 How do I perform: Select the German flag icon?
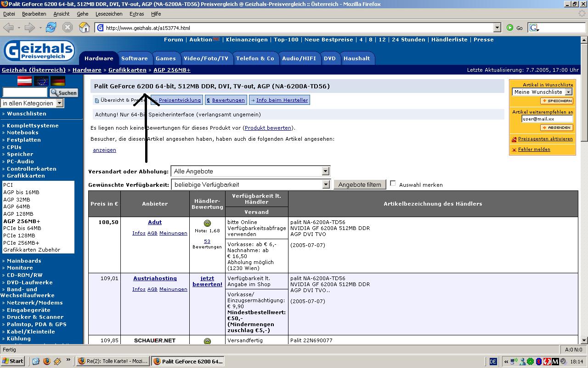pyautogui.click(x=58, y=81)
